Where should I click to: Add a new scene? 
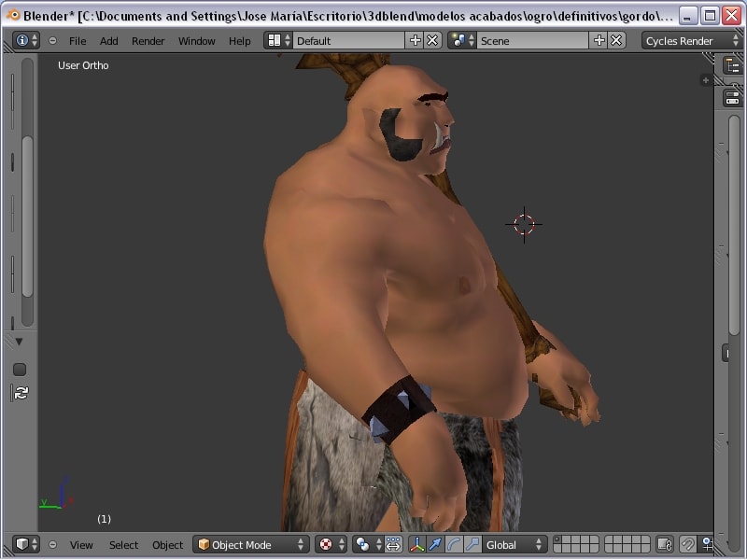pos(599,41)
